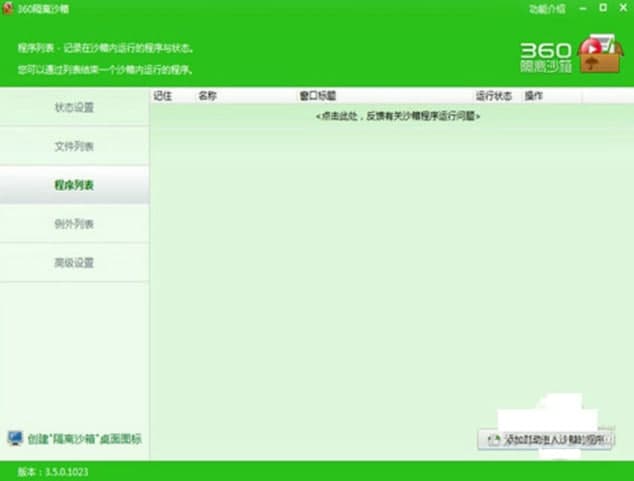
Task: Sort by the 记住 column header
Action: pyautogui.click(x=163, y=96)
